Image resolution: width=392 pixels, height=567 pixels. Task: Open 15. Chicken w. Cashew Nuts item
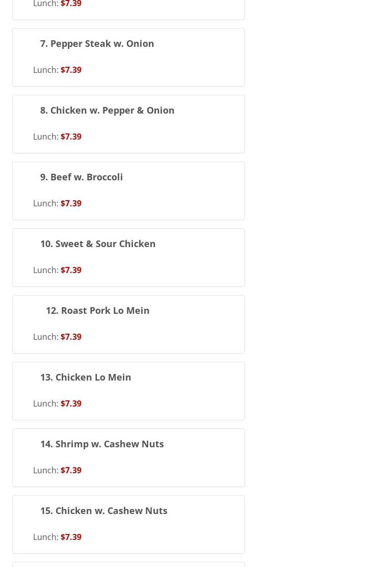[x=103, y=511]
